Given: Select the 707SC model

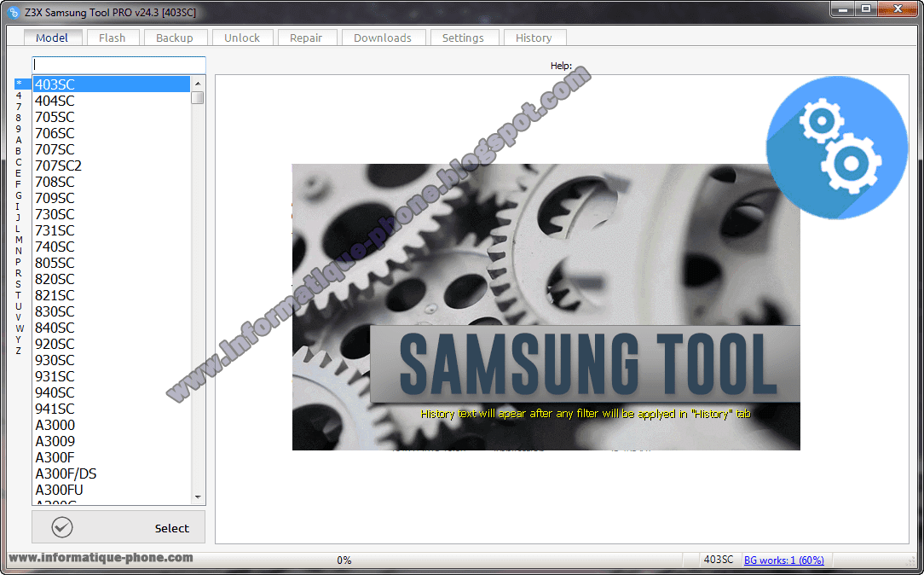Looking at the screenshot, I should coord(112,149).
